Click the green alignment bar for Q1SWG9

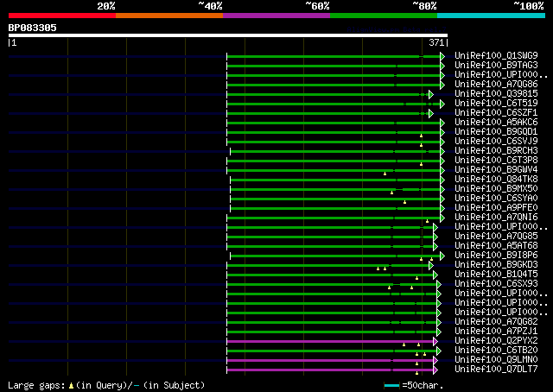334,56
